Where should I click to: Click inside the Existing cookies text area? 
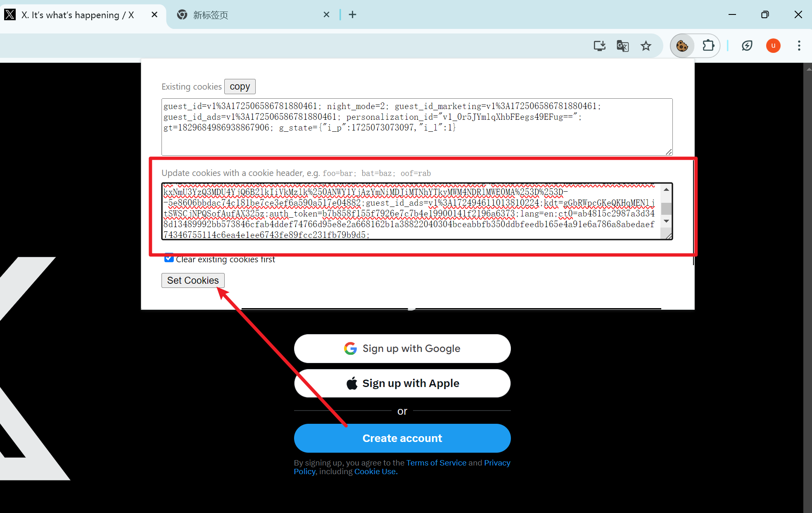tap(417, 127)
